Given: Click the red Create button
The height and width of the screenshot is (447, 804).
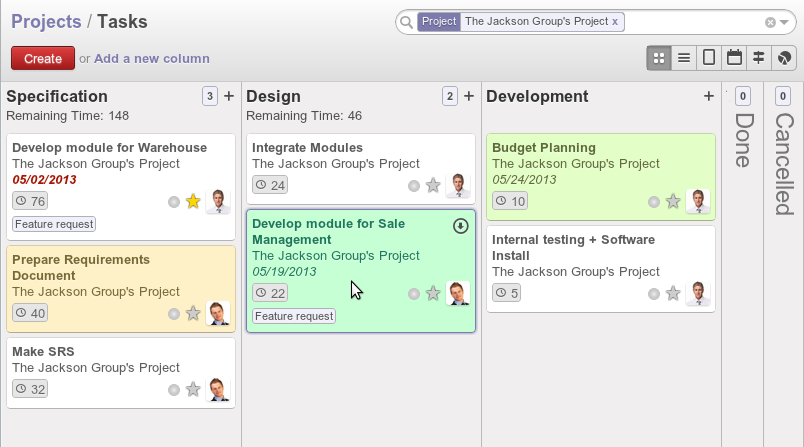Looking at the screenshot, I should click(x=43, y=59).
